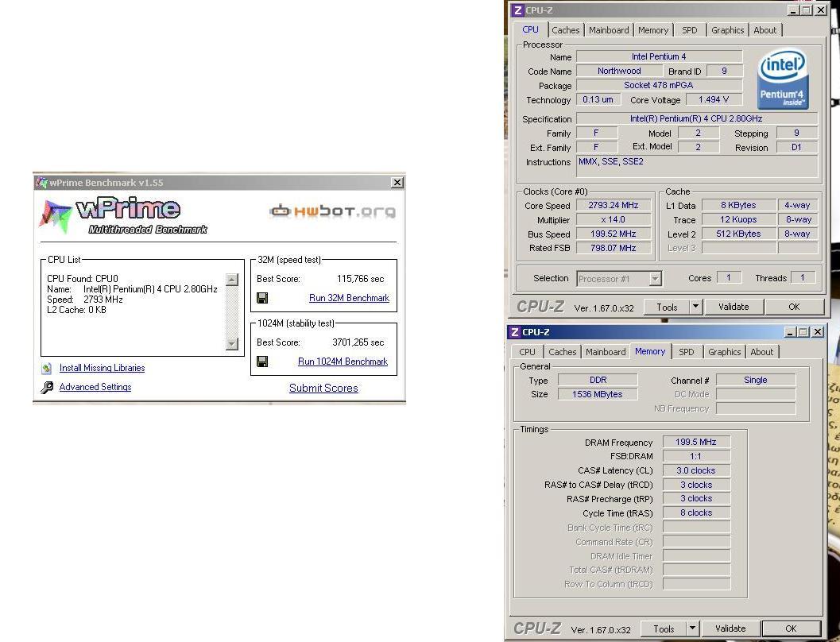Click the Validate button in the lower CPU-Z window
The height and width of the screenshot is (642, 840).
tap(730, 628)
